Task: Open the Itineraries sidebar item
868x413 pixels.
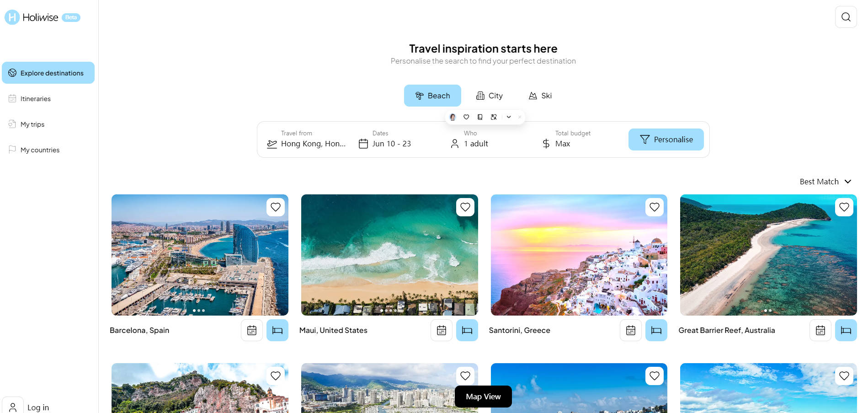Action: [x=36, y=99]
